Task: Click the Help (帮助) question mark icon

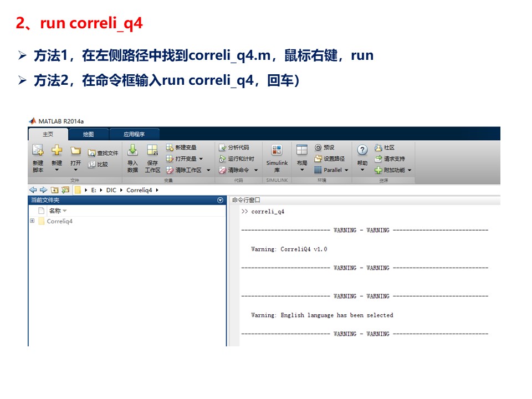Action: click(x=362, y=150)
